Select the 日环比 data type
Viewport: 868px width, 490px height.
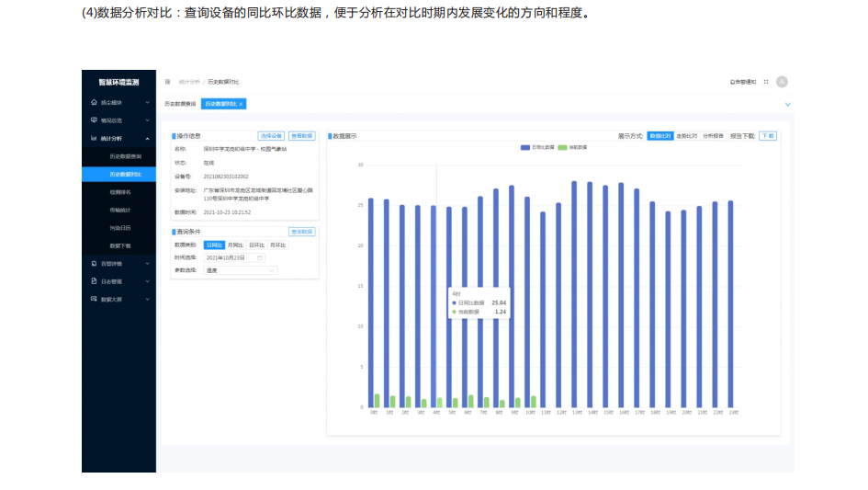coord(256,245)
